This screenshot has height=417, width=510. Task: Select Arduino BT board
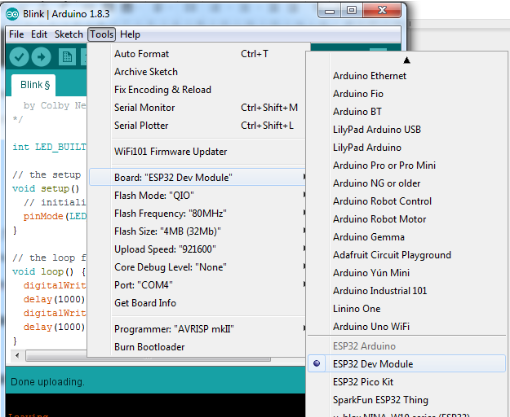coord(406,112)
